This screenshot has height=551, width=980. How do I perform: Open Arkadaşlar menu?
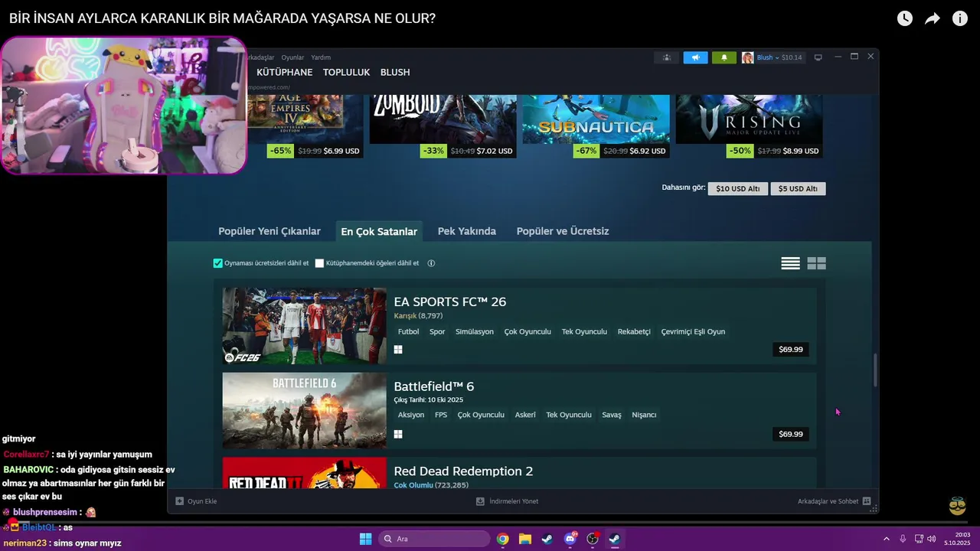click(258, 57)
